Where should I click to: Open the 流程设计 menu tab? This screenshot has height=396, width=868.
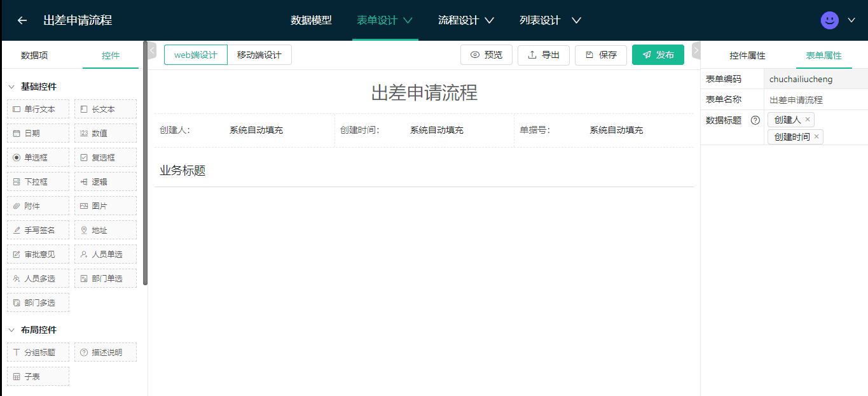458,20
